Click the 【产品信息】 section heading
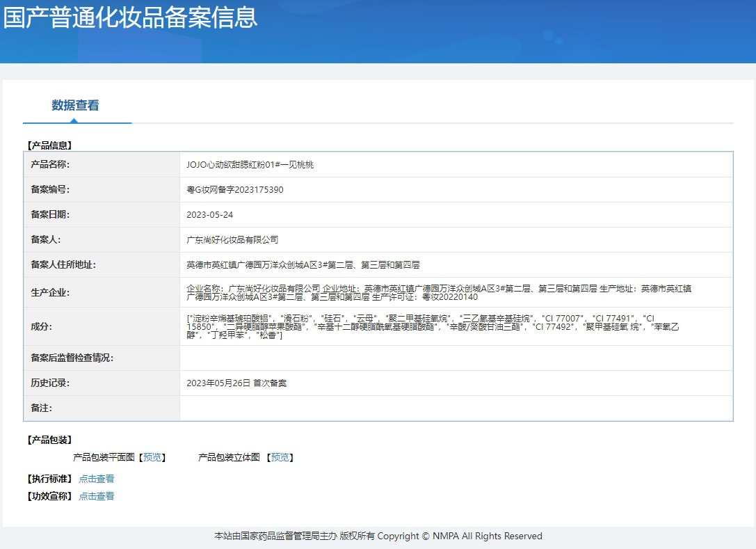Viewport: 756px width, 549px height. 49,145
